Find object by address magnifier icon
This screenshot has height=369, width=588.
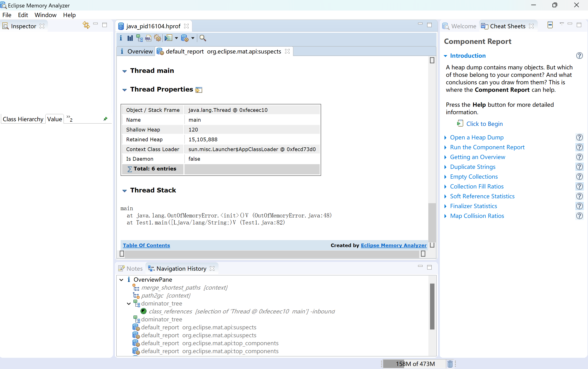203,38
